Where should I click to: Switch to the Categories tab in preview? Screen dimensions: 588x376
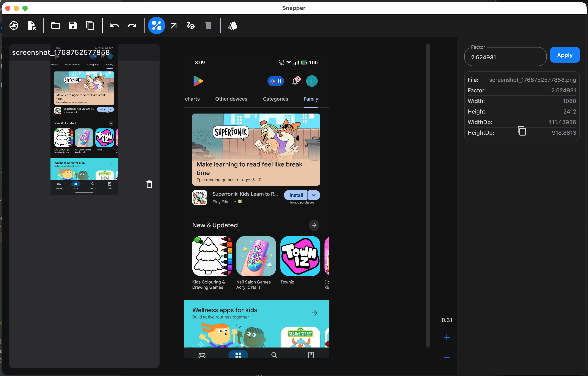[275, 99]
